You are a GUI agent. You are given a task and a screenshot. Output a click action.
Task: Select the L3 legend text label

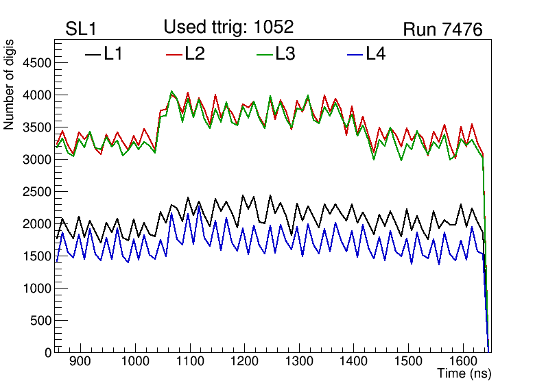click(285, 53)
